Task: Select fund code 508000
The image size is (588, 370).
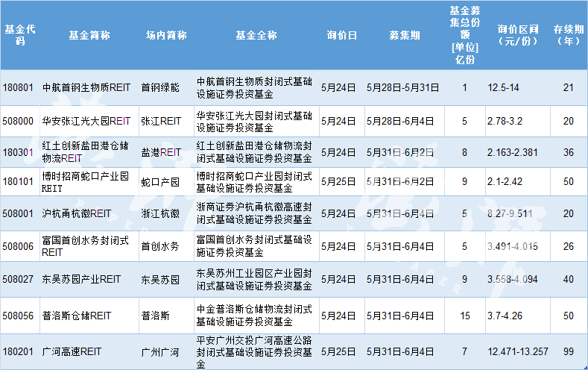Action: (x=18, y=121)
